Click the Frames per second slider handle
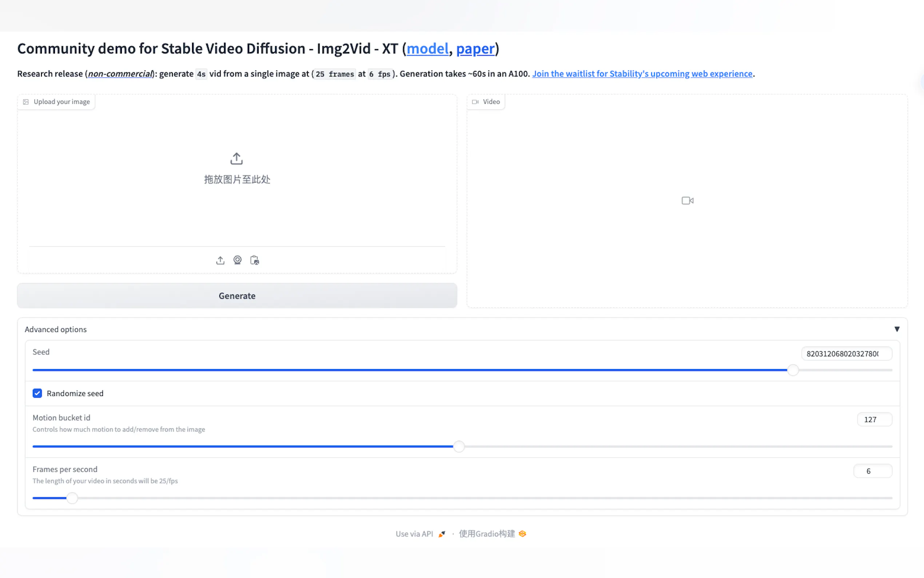The image size is (924, 578). pos(72,498)
